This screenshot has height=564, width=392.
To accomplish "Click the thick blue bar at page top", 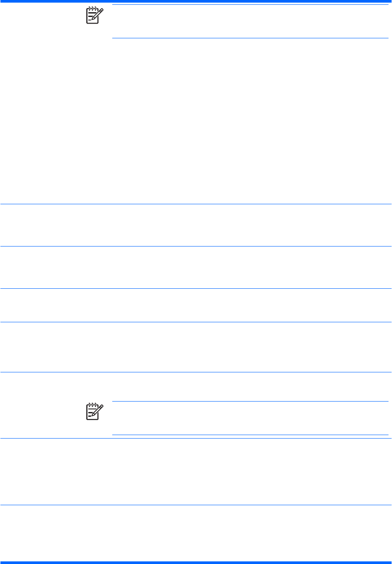I will coord(196,2).
